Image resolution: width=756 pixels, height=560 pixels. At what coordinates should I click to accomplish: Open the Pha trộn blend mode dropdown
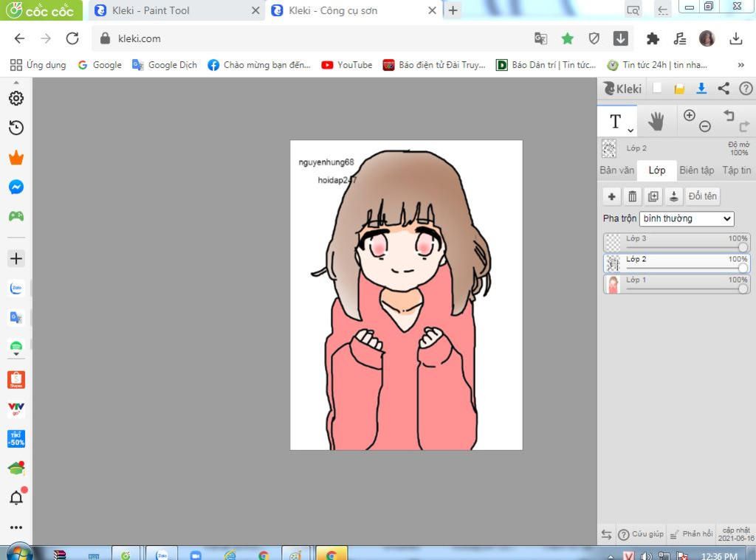(687, 218)
